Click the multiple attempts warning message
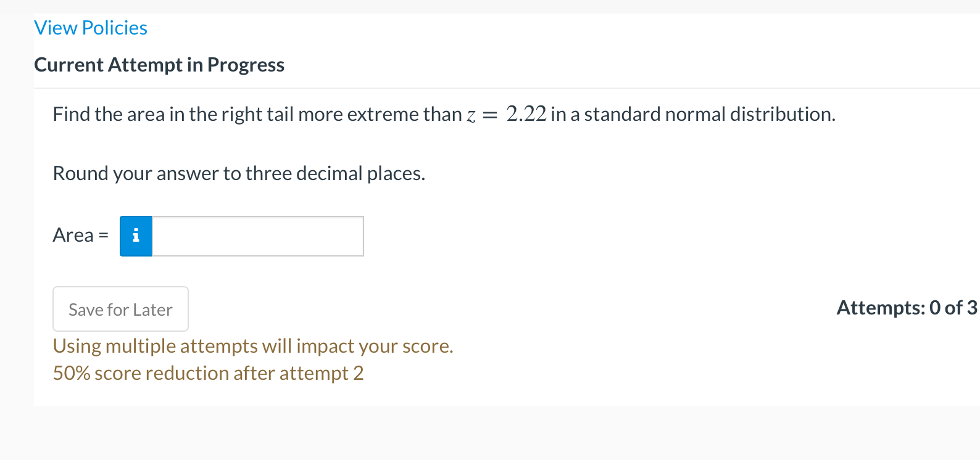The width and height of the screenshot is (980, 460). [253, 346]
